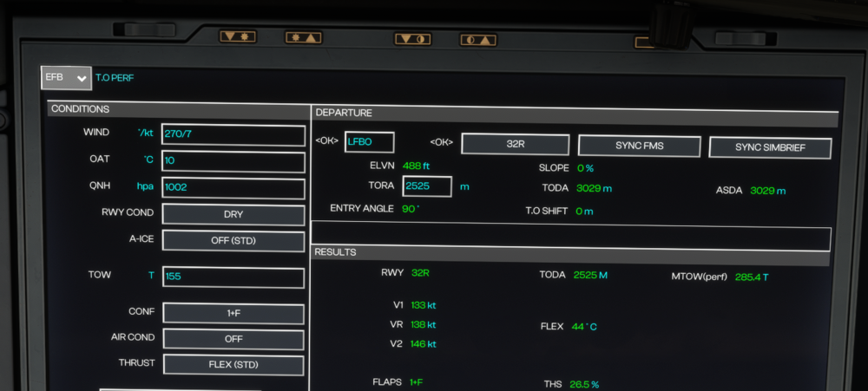Click the TOW weight field showing 155
The image size is (868, 391).
click(x=233, y=277)
